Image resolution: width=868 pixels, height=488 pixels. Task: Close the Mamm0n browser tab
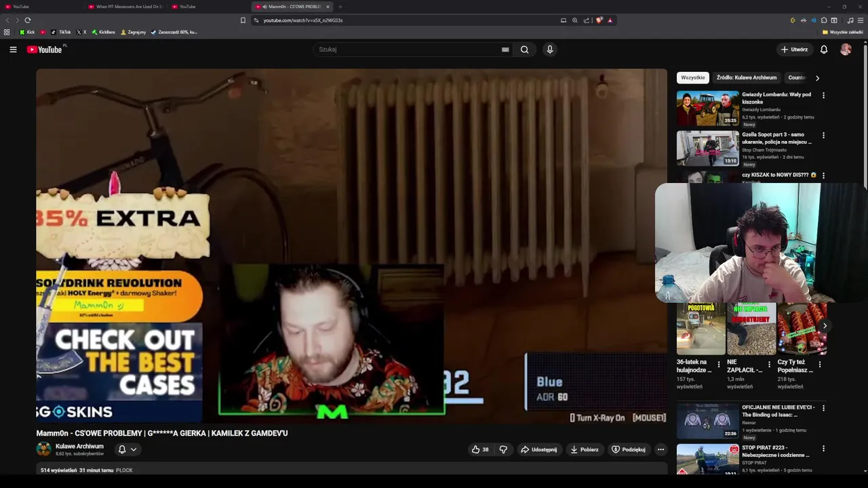pyautogui.click(x=328, y=7)
